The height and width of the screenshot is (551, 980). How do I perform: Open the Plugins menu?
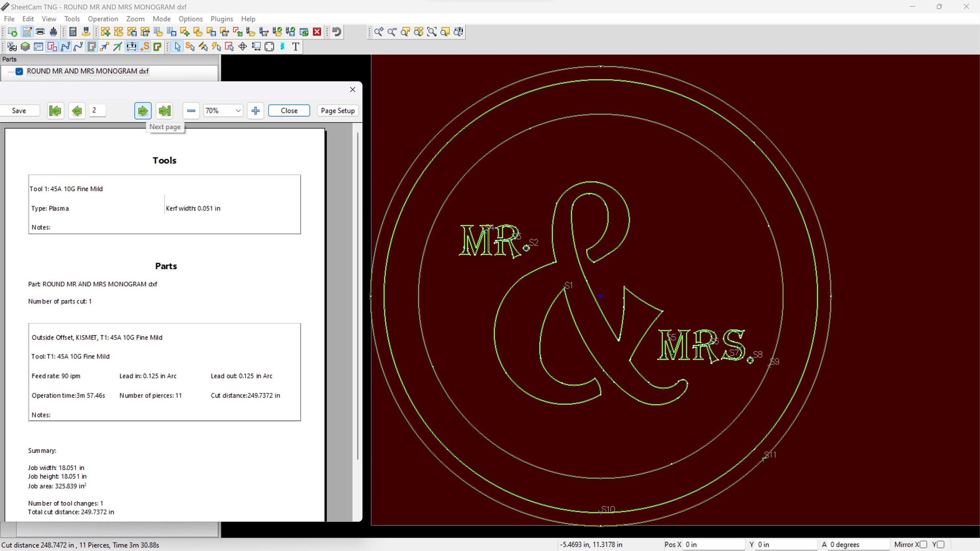(x=222, y=19)
